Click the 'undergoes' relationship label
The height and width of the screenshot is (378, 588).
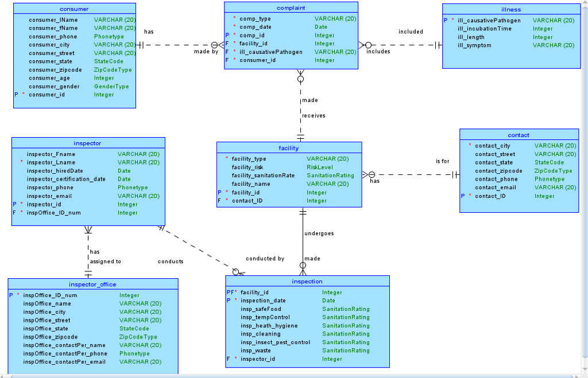click(319, 233)
